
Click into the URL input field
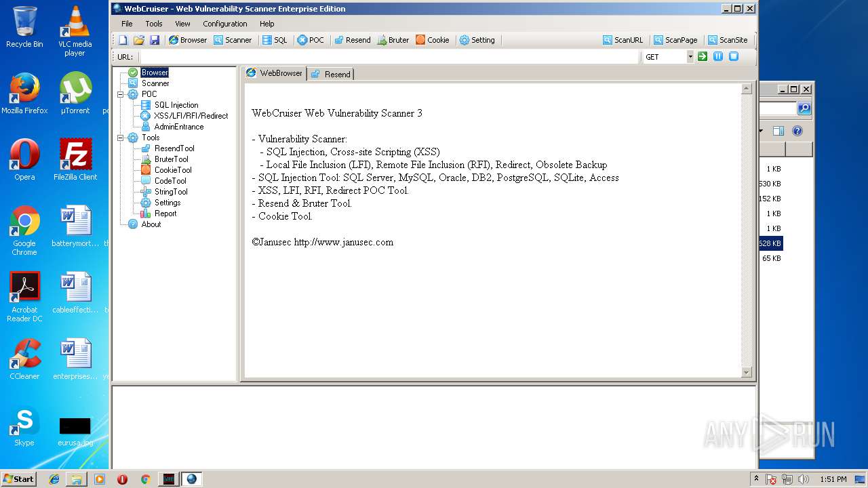pos(390,57)
